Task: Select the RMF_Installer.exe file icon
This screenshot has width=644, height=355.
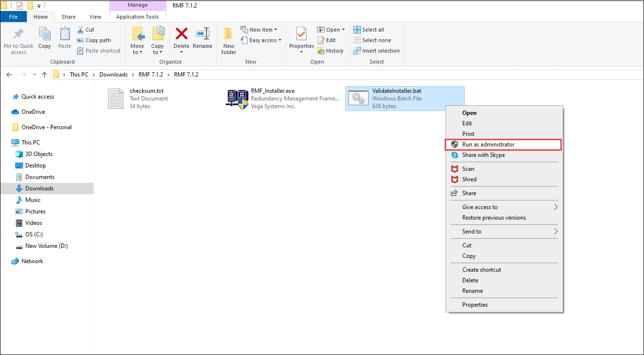Action: click(237, 99)
